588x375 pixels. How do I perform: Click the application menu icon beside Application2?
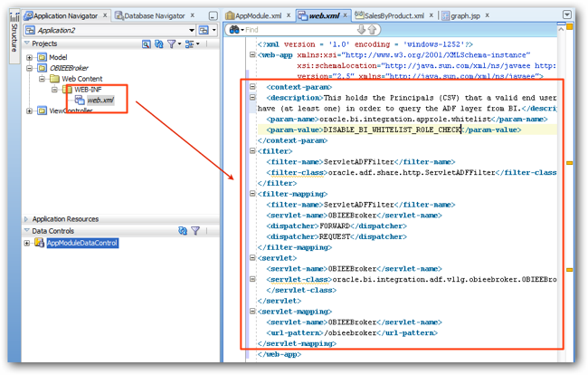coord(204,30)
